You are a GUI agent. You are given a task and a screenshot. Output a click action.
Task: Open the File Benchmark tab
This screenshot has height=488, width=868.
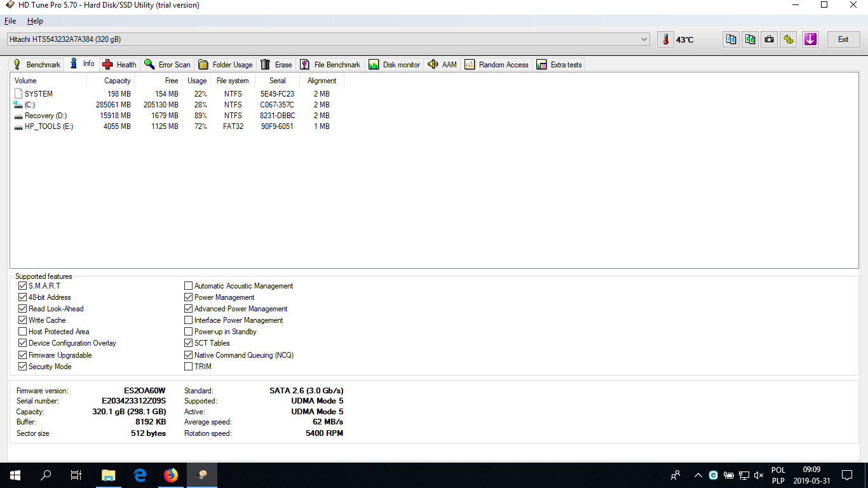330,64
